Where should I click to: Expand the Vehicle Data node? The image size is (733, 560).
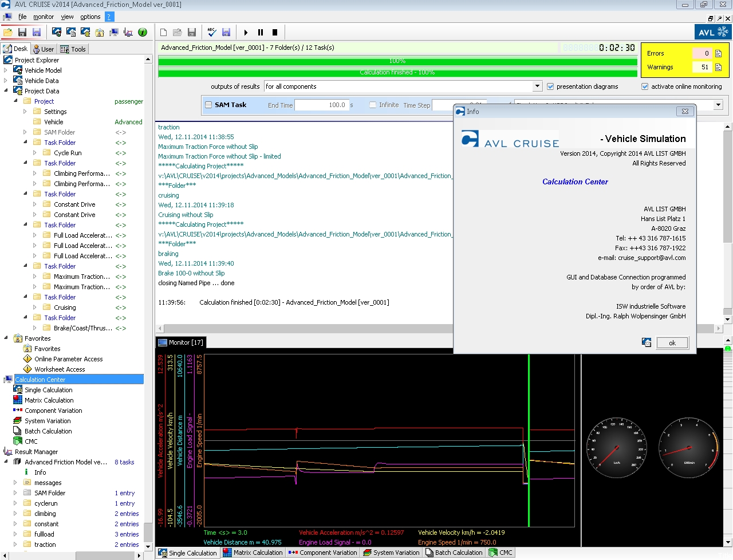pos(6,81)
